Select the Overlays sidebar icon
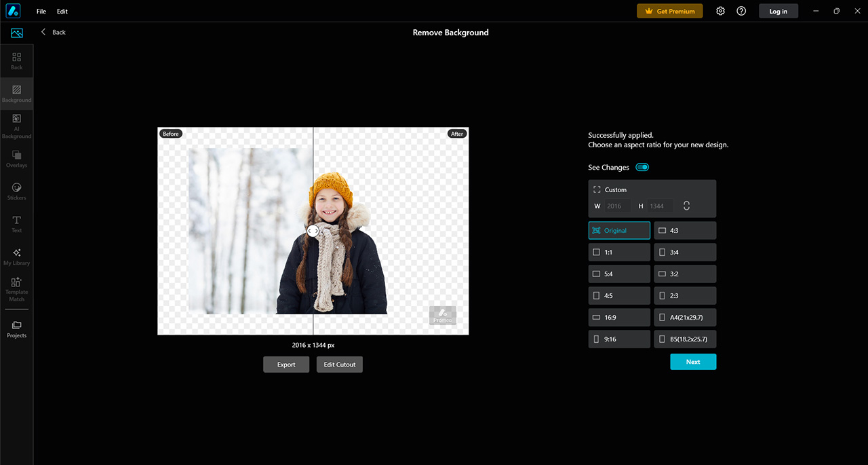This screenshot has width=868, height=465. [x=16, y=159]
